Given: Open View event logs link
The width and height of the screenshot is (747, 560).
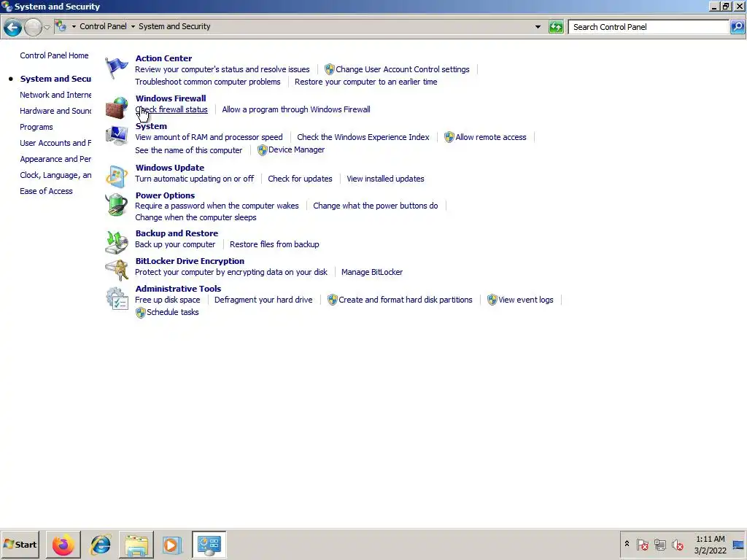Looking at the screenshot, I should coord(525,300).
